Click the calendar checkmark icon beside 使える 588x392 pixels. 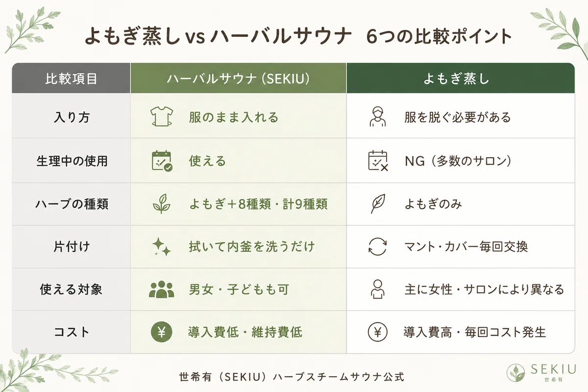[161, 160]
